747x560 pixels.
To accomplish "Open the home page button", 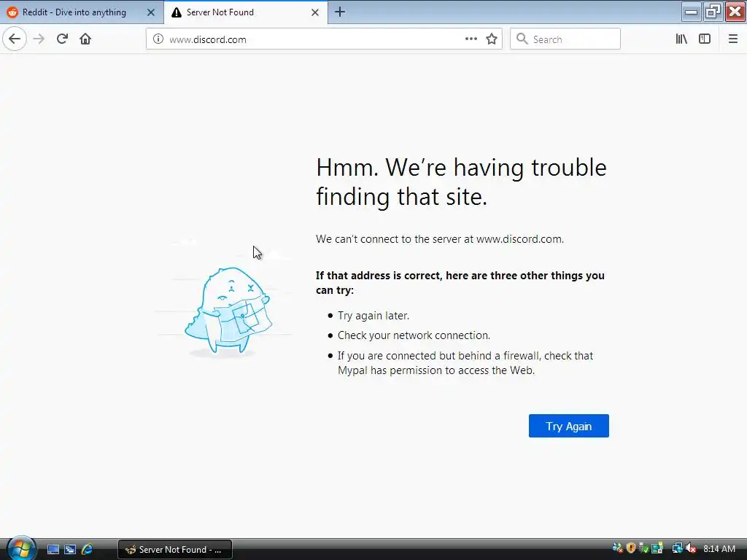I will pos(85,39).
